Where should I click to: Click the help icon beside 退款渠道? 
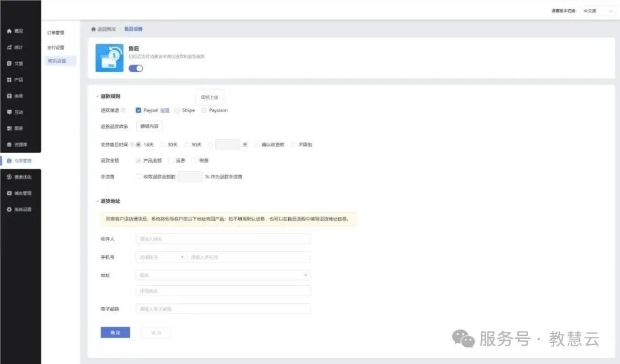123,110
